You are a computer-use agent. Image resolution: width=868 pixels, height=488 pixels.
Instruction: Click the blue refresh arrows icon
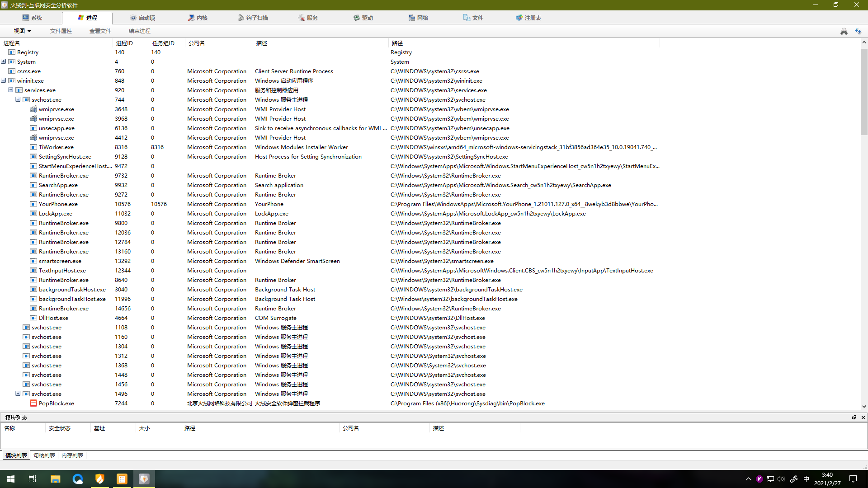coord(858,31)
